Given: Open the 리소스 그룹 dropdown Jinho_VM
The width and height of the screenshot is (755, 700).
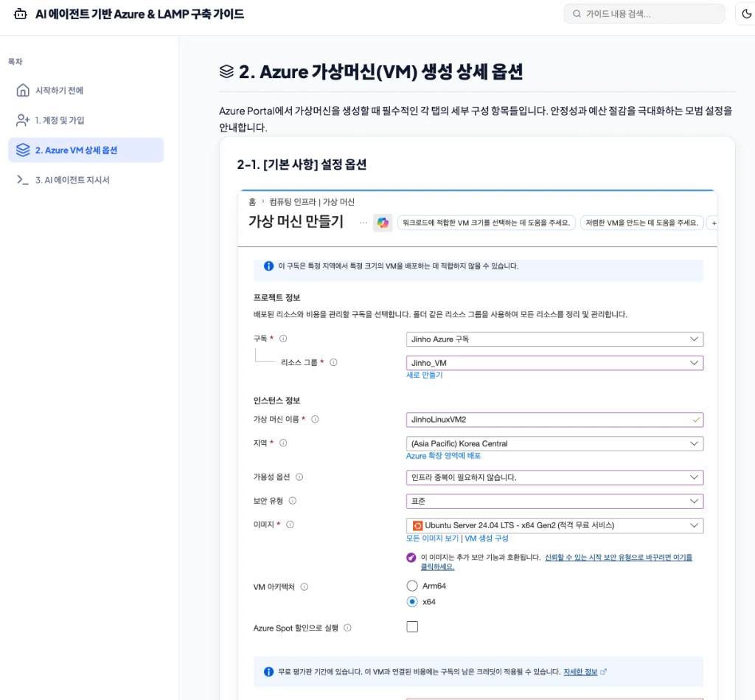Looking at the screenshot, I should (554, 363).
